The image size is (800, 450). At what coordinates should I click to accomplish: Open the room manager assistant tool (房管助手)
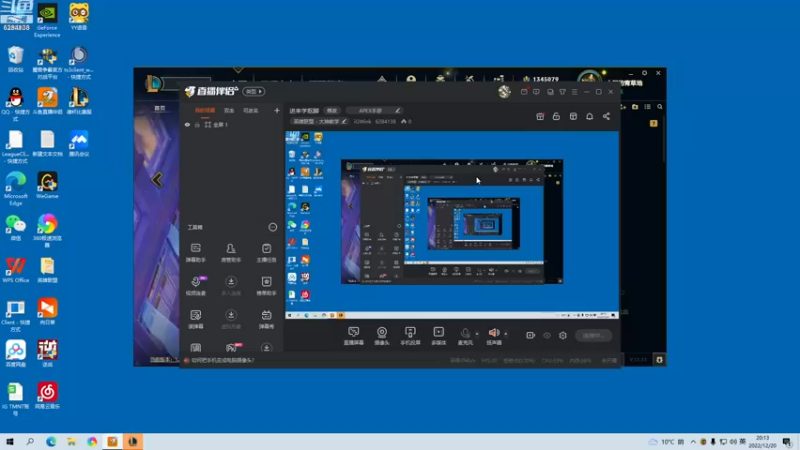point(231,252)
